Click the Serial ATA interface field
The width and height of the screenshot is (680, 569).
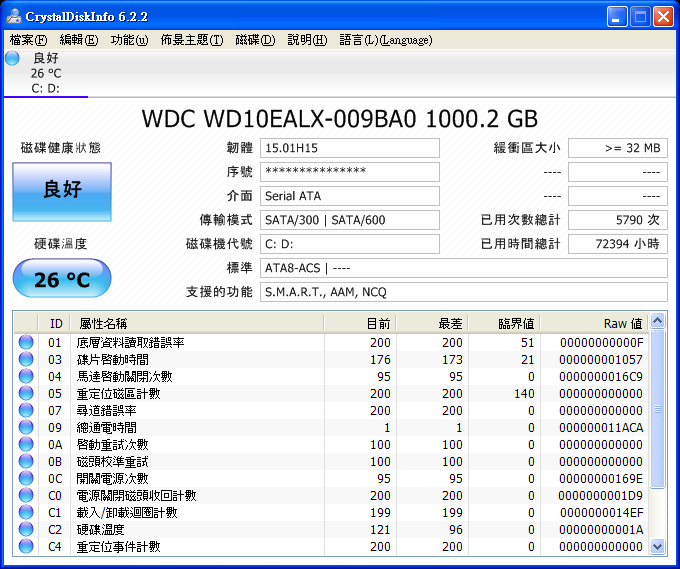tap(350, 196)
